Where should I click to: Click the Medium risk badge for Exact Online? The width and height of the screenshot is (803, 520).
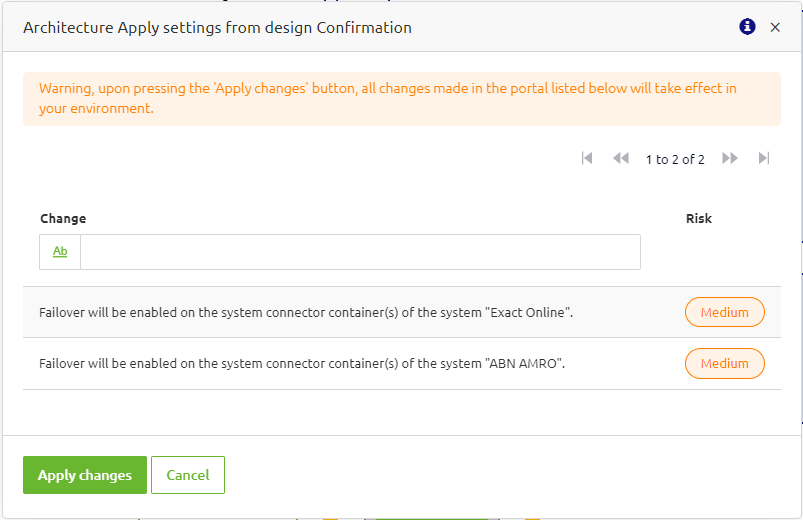pos(725,312)
